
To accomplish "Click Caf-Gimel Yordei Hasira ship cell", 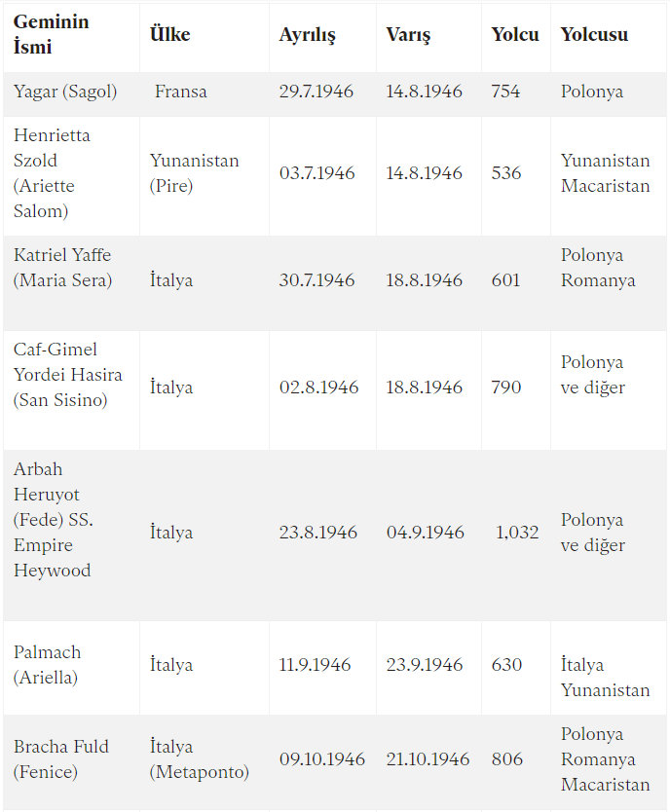I will [x=68, y=375].
